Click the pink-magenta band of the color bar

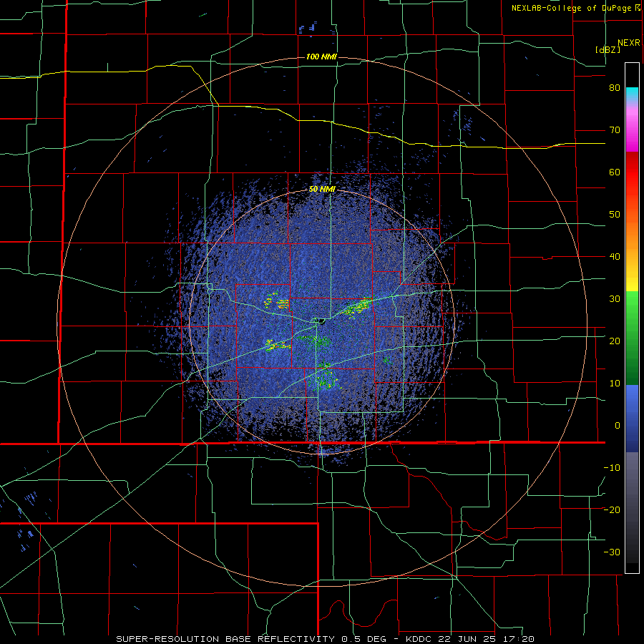click(x=632, y=127)
